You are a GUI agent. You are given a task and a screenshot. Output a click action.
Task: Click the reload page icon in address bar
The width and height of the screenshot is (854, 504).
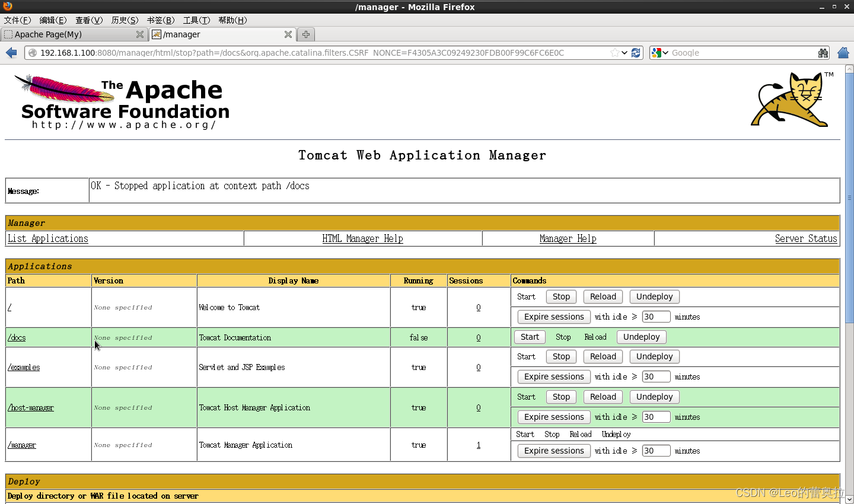636,53
